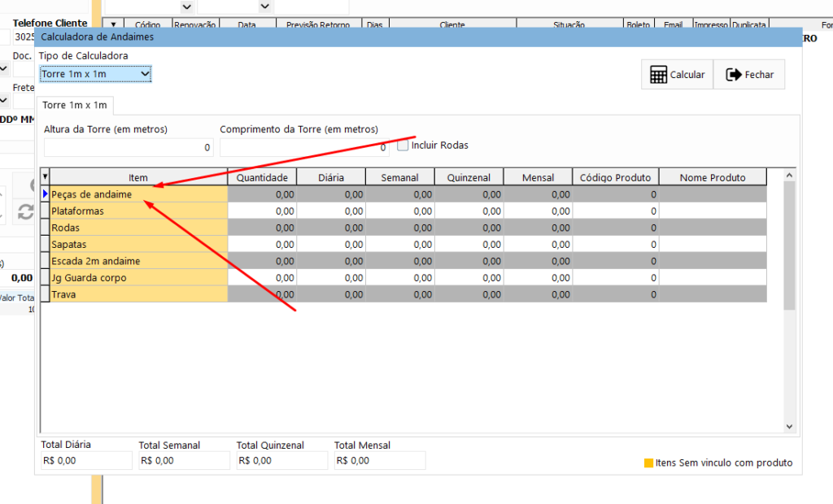Select the 'Trava' item cell

click(138, 294)
